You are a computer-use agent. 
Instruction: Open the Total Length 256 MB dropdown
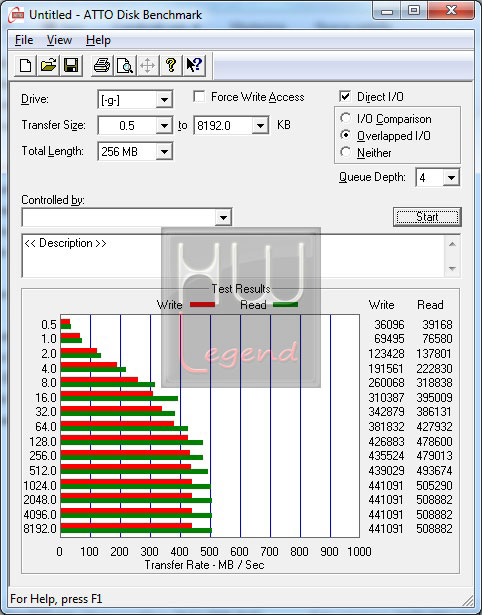tap(164, 152)
